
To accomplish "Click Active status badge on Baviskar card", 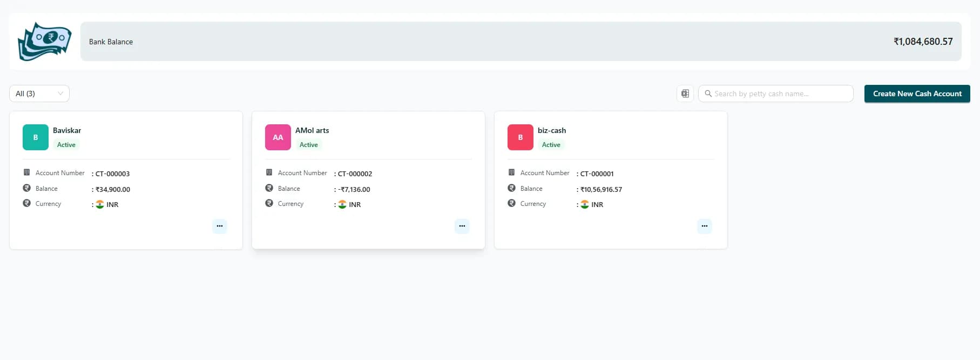I will tap(66, 145).
